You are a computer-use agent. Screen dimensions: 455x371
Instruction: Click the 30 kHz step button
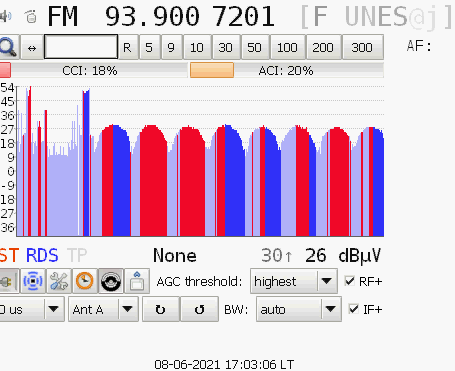[226, 48]
